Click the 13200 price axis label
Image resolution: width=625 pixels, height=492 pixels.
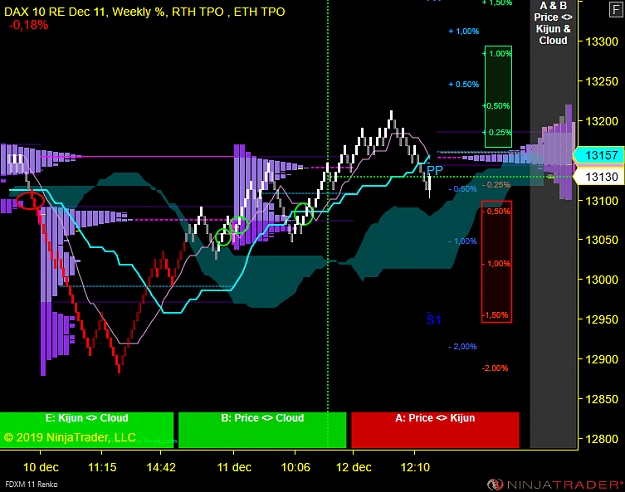[x=601, y=121]
